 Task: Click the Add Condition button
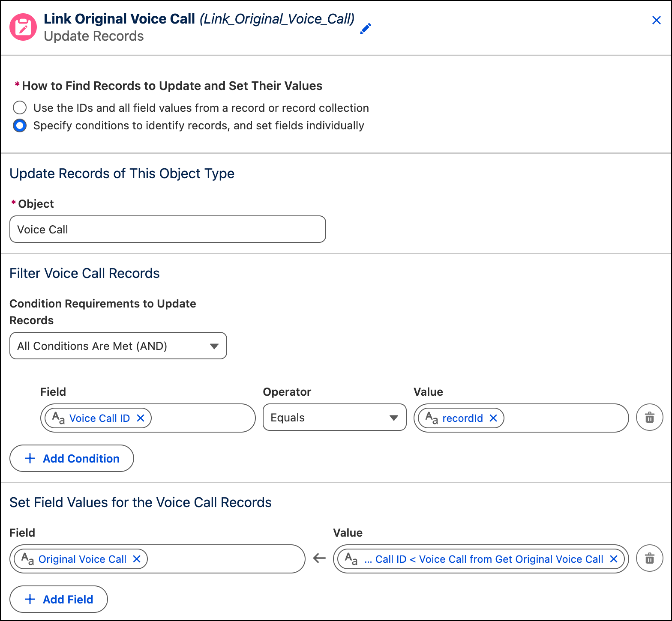72,458
